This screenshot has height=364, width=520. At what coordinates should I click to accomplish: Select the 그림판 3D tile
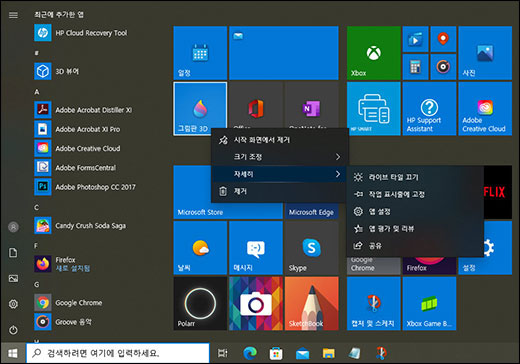tap(200, 109)
